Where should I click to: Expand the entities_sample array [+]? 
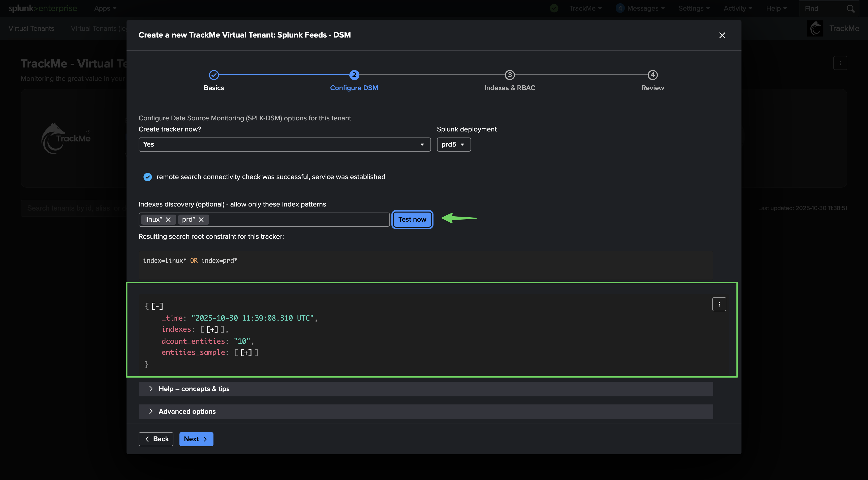point(246,352)
